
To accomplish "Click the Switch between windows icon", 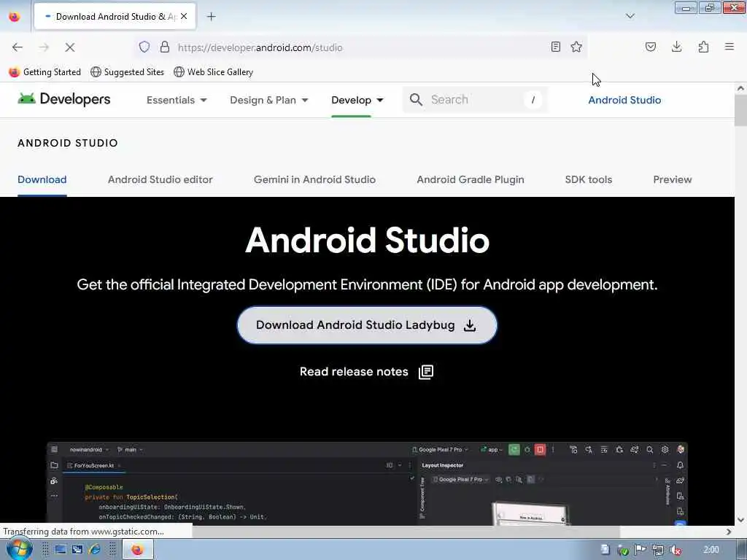I will [x=77, y=550].
